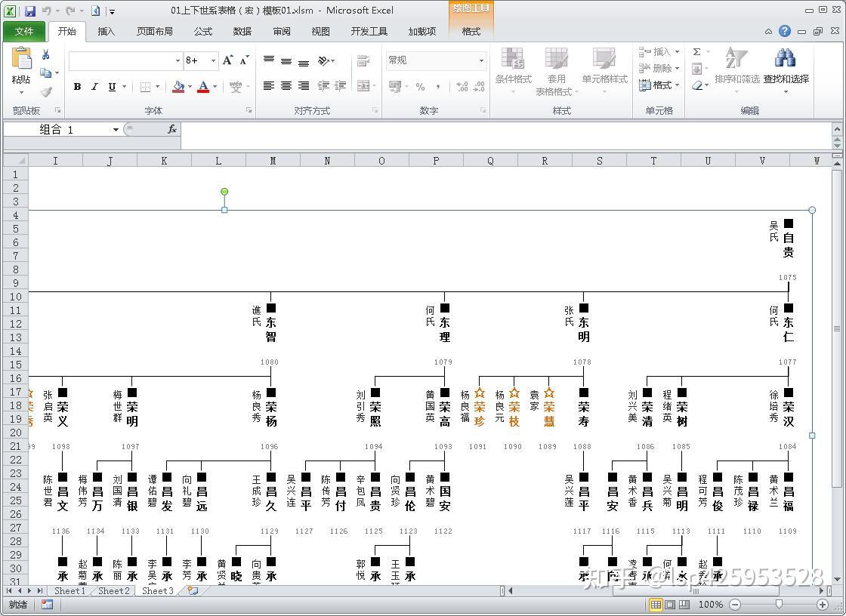846x616 pixels.
Task: Switch to the 页面布局 tab
Action: [155, 31]
